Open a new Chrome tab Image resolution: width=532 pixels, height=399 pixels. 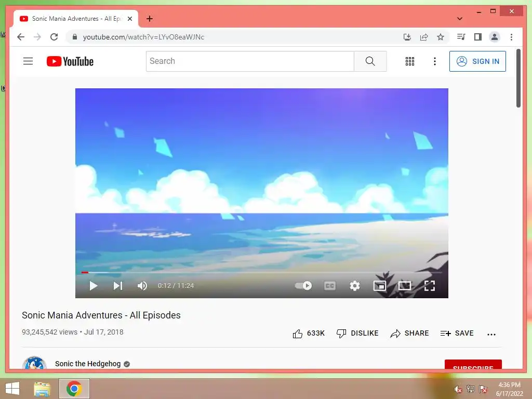tap(150, 19)
